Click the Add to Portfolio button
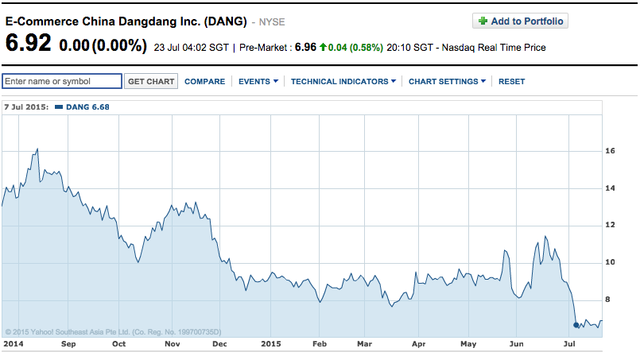The height and width of the screenshot is (352, 644). (520, 21)
